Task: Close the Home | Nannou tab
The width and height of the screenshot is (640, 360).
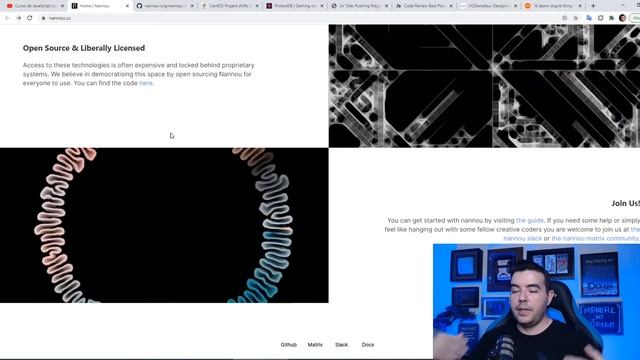Action: pyautogui.click(x=127, y=6)
